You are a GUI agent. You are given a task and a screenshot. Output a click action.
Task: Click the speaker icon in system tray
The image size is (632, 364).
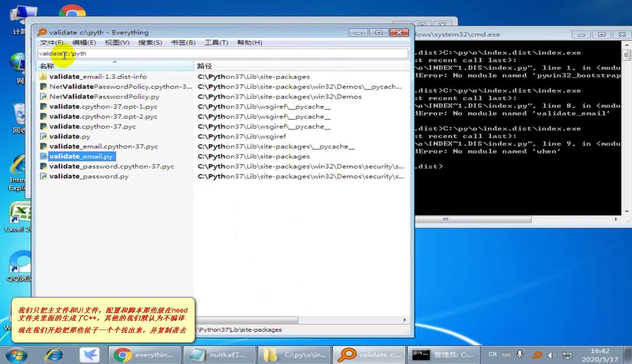click(551, 355)
